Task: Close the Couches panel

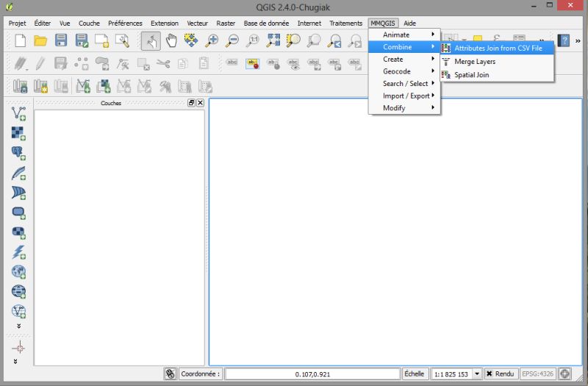Action: click(x=200, y=103)
